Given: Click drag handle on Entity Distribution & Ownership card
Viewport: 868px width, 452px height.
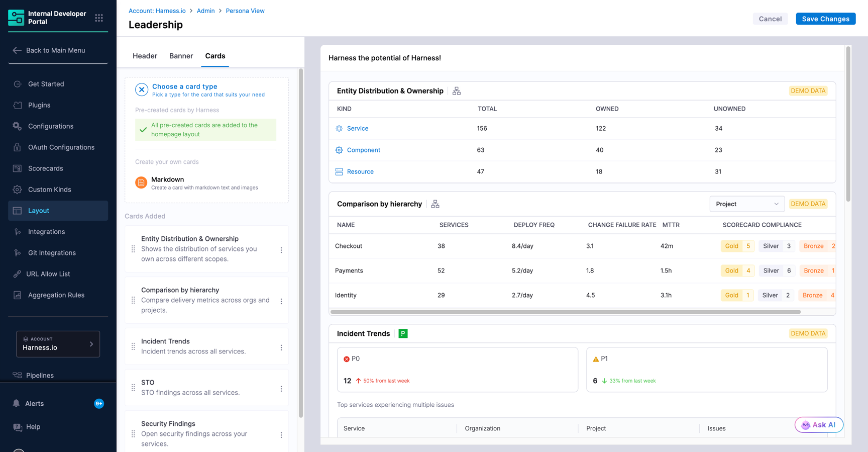Looking at the screenshot, I should [133, 249].
